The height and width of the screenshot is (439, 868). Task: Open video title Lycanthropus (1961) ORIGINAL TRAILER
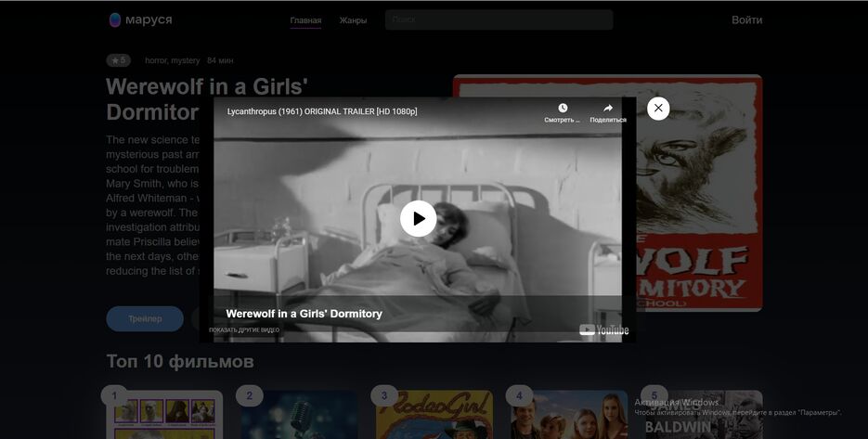(x=321, y=111)
